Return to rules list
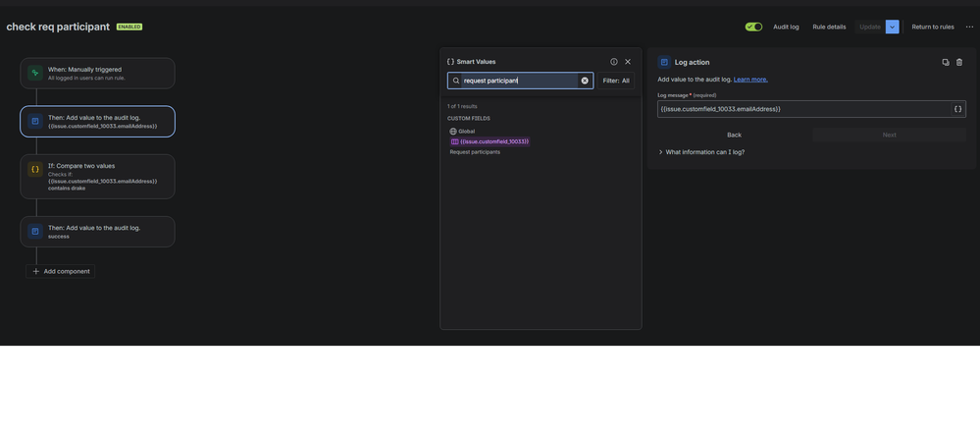 pyautogui.click(x=933, y=27)
